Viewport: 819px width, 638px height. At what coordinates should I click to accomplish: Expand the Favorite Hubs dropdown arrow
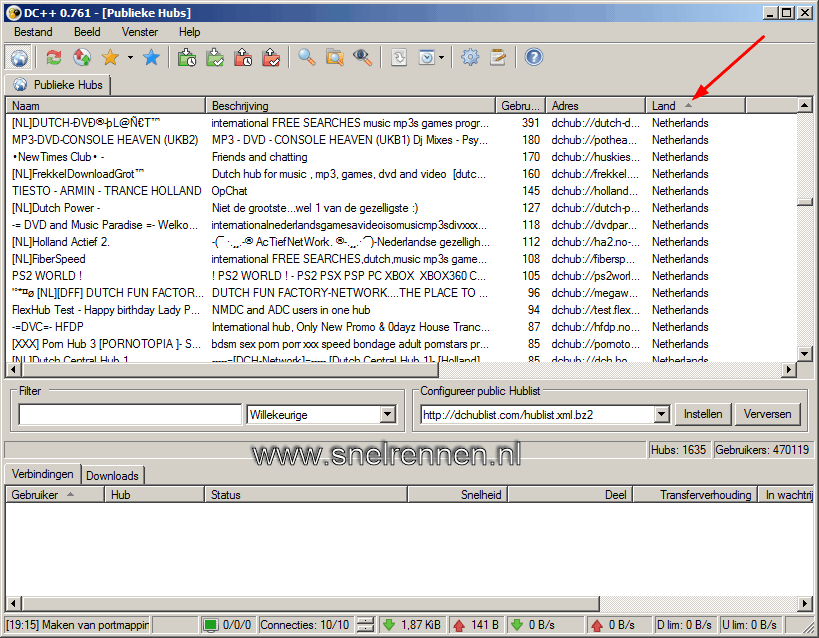coord(130,57)
